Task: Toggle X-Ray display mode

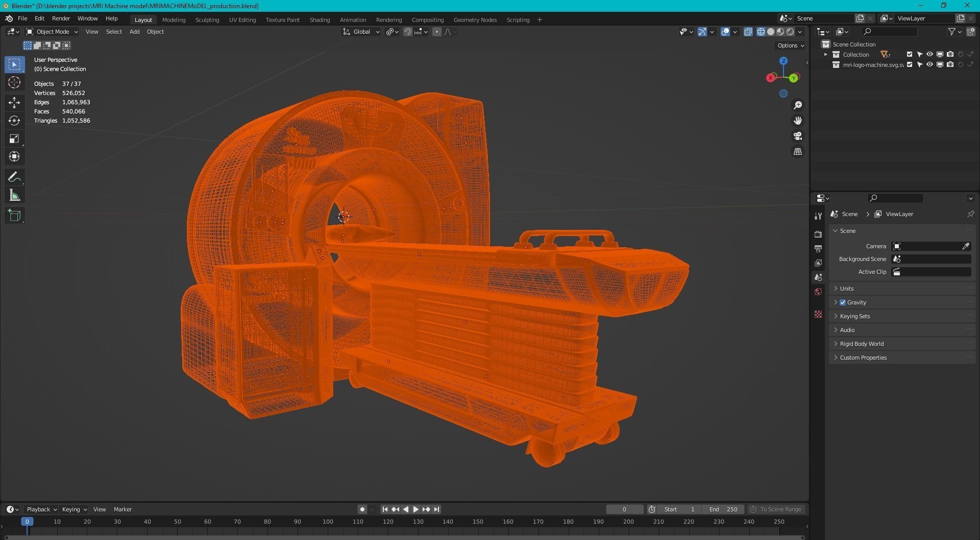Action: pyautogui.click(x=748, y=32)
